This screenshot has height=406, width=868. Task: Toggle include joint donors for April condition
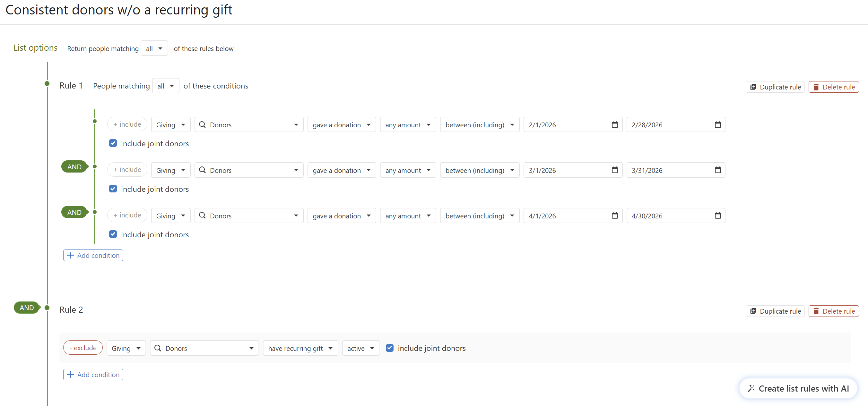tap(113, 234)
